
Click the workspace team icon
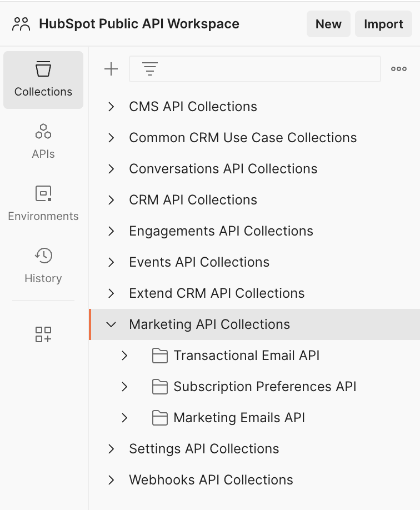pyautogui.click(x=21, y=24)
